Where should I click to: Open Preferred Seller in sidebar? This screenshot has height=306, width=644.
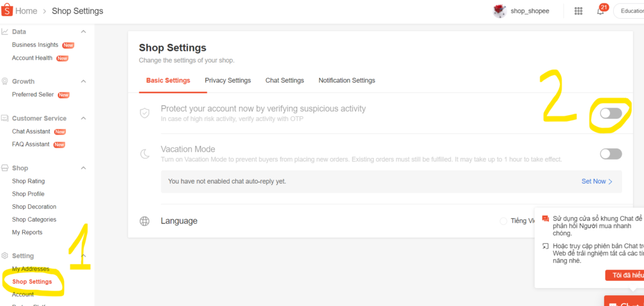pyautogui.click(x=33, y=95)
